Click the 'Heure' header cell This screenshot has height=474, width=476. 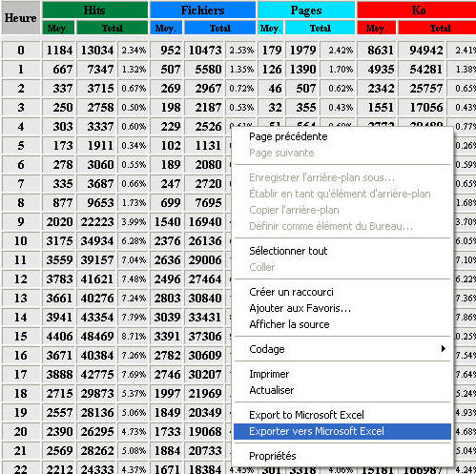click(x=21, y=18)
